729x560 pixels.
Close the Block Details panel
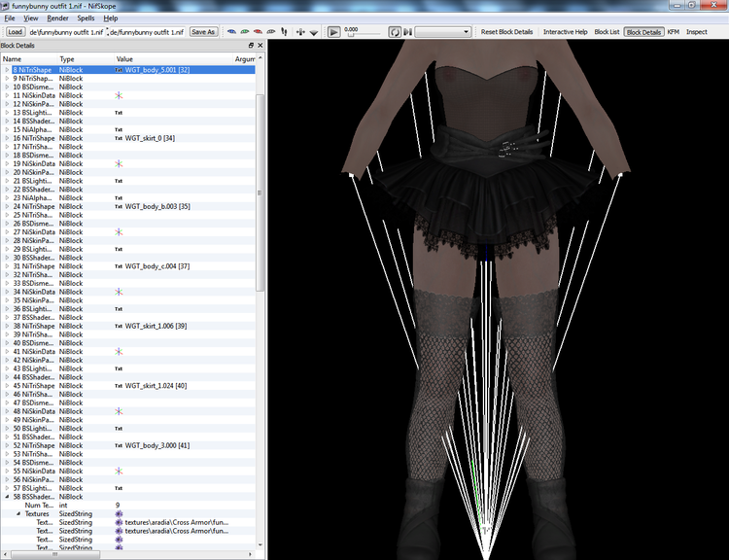click(260, 45)
